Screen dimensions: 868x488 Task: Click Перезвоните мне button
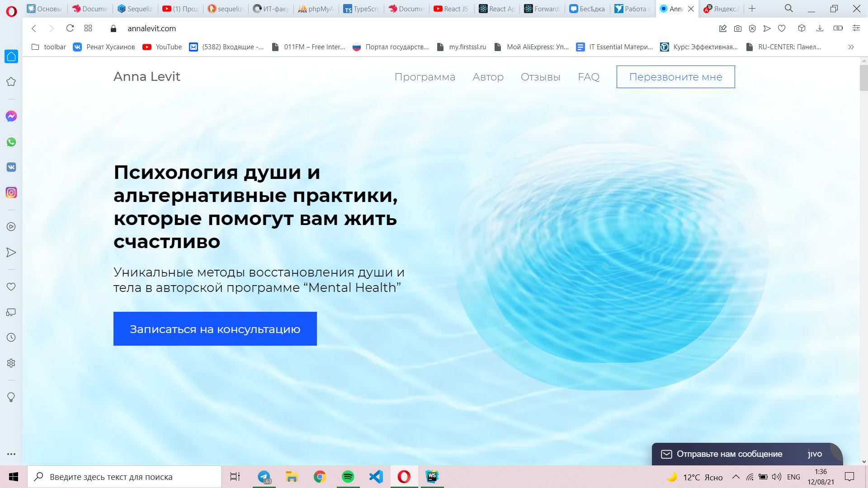tap(675, 77)
